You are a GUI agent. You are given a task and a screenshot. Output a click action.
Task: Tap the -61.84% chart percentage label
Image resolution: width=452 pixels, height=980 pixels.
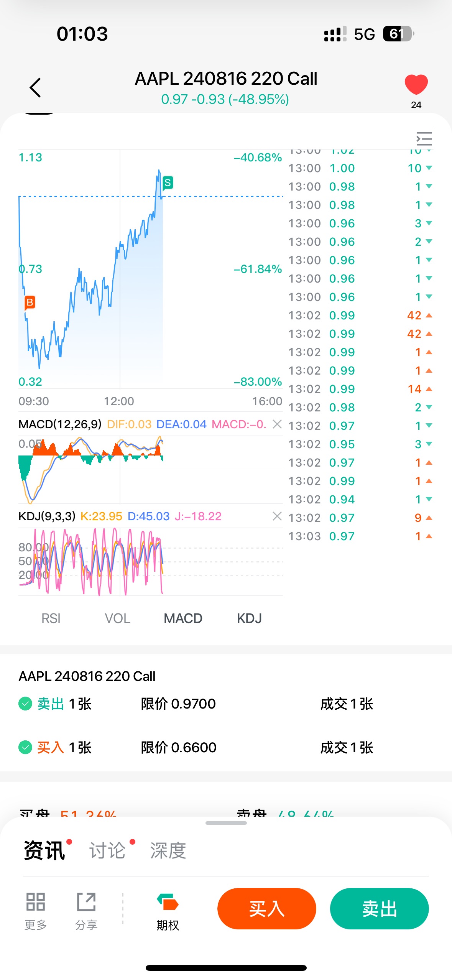pos(258,269)
